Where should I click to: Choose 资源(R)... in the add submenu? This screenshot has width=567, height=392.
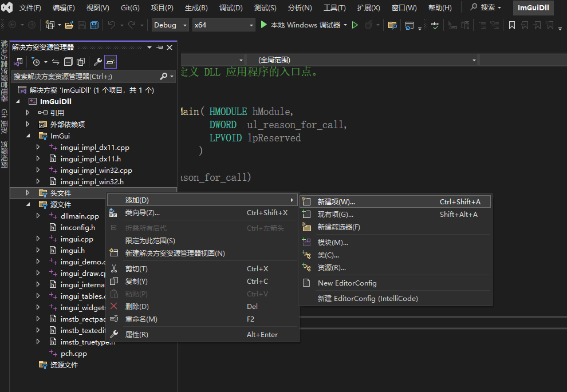pos(395,268)
